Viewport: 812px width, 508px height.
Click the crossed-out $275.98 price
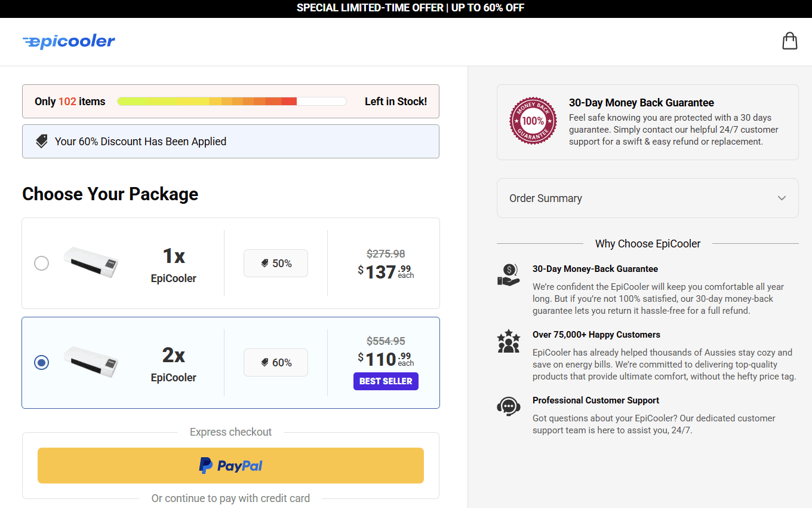point(386,253)
